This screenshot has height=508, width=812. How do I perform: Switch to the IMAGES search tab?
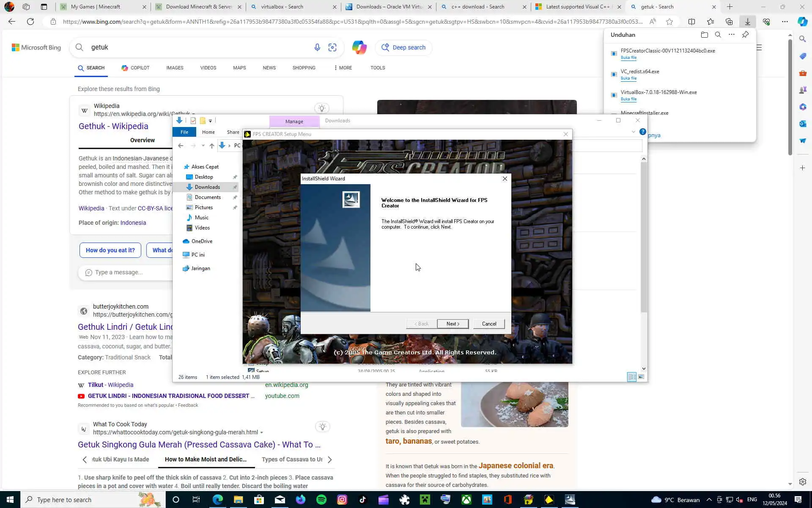pyautogui.click(x=175, y=68)
